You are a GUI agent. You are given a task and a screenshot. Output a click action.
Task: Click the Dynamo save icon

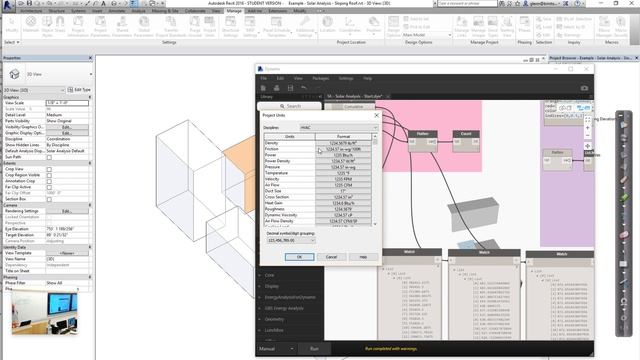point(291,88)
